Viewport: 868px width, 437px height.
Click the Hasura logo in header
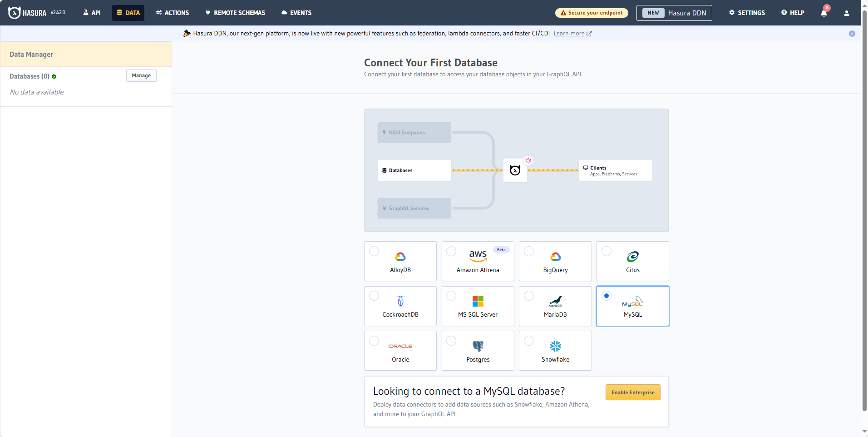coord(27,13)
